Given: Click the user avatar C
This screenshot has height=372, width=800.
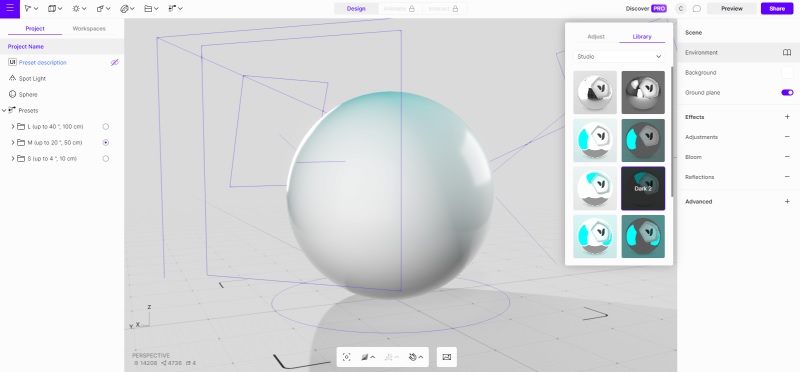Looking at the screenshot, I should (681, 9).
